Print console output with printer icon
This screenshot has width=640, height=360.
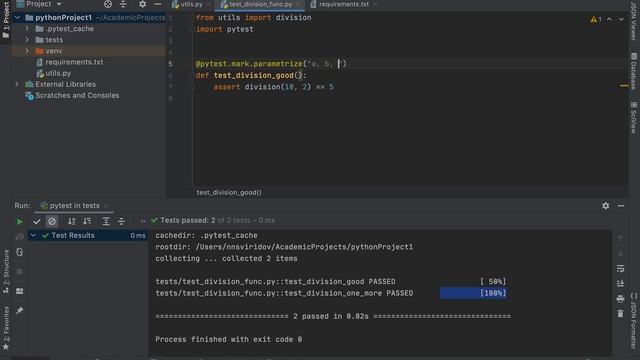coord(620,299)
